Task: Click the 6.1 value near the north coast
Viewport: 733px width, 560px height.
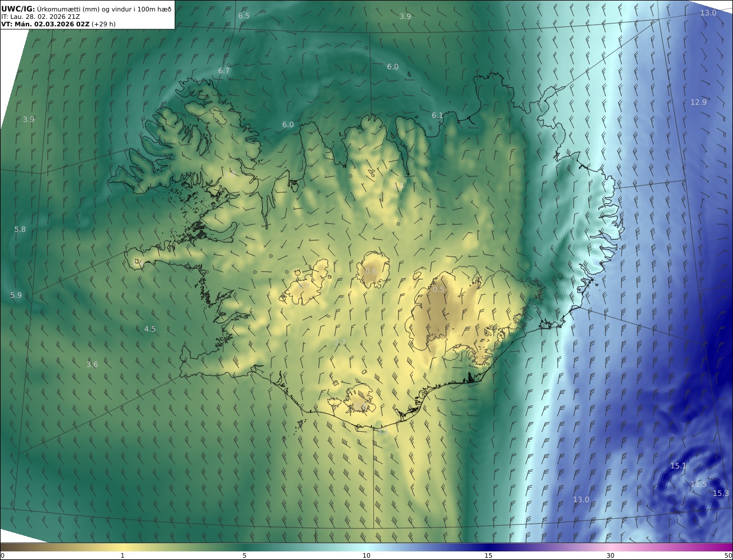Action: [x=438, y=115]
